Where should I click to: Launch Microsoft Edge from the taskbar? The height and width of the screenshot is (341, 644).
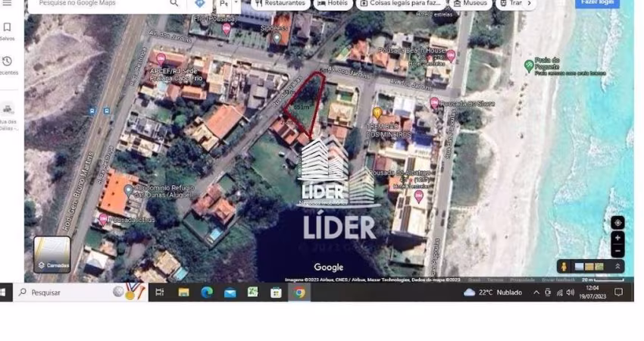207,292
